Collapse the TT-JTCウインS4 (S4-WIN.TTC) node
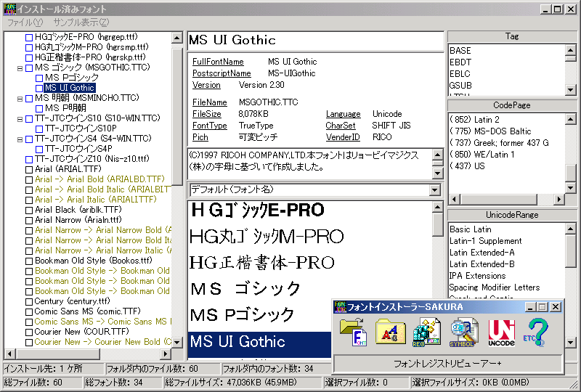 click(20, 139)
